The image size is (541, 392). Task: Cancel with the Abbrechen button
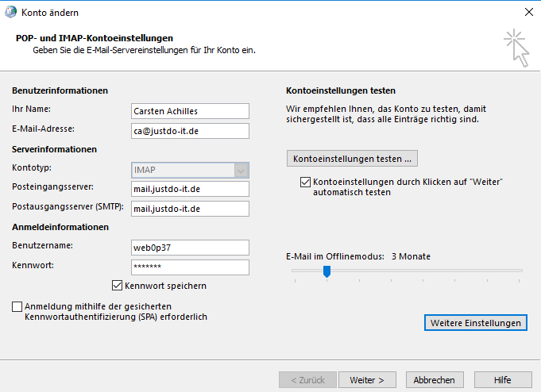tap(435, 379)
